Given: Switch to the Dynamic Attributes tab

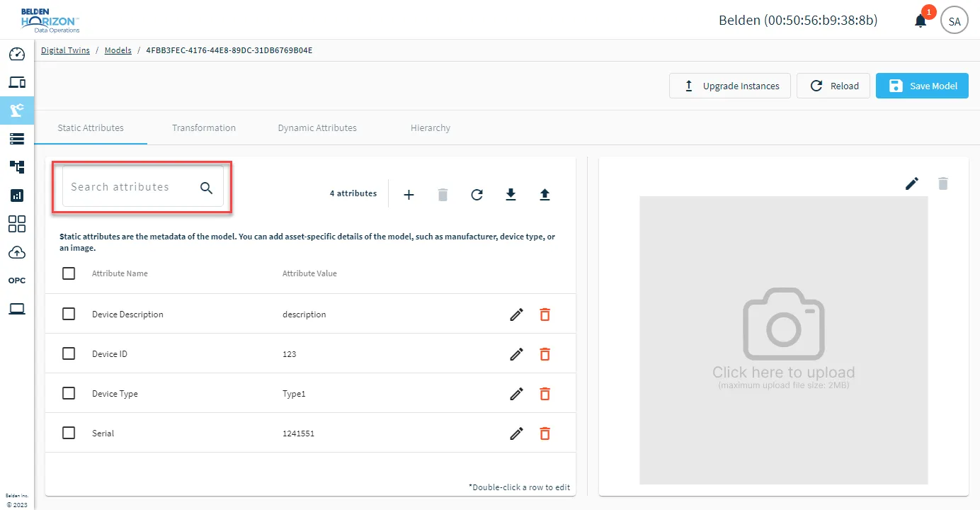Looking at the screenshot, I should tap(317, 128).
